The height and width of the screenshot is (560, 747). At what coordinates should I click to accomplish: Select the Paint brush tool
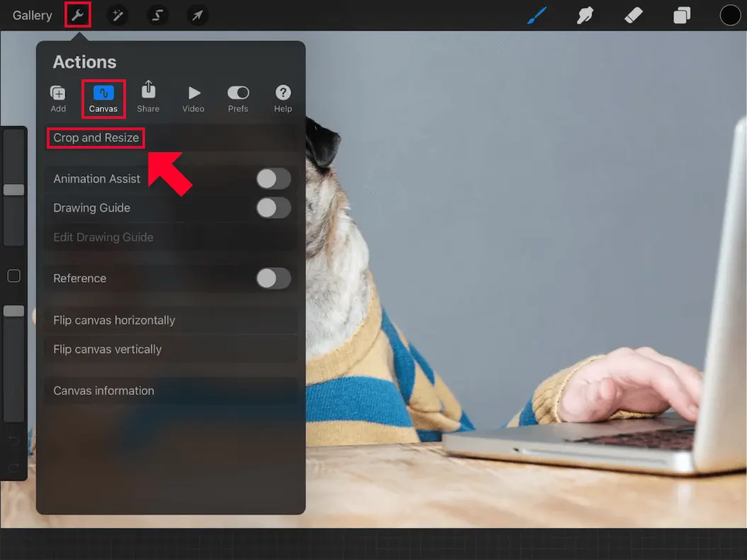coord(537,16)
